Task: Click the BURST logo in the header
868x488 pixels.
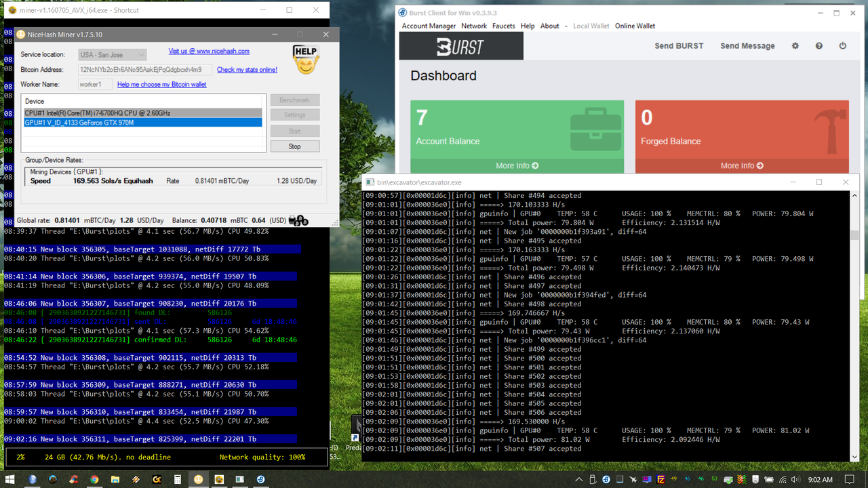Action: click(461, 47)
